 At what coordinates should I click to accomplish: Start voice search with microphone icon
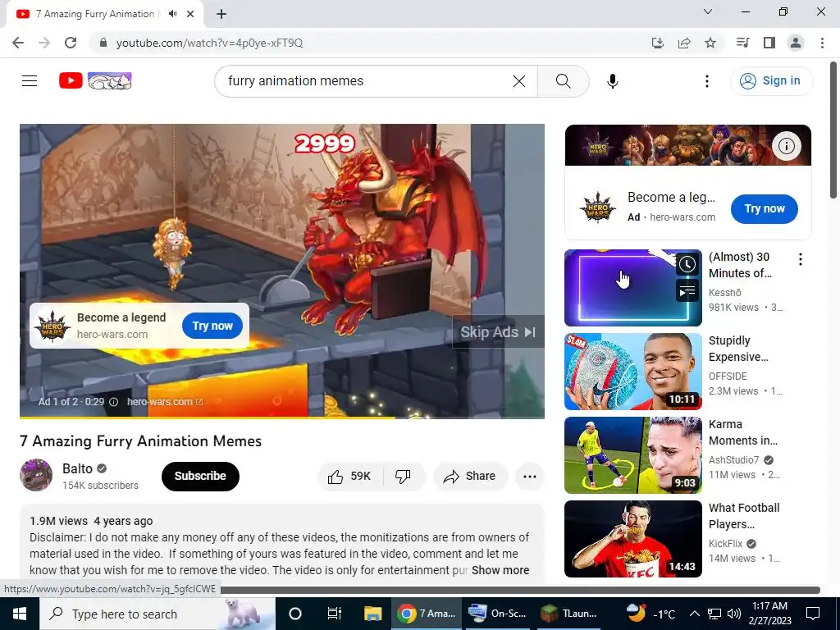tap(612, 81)
